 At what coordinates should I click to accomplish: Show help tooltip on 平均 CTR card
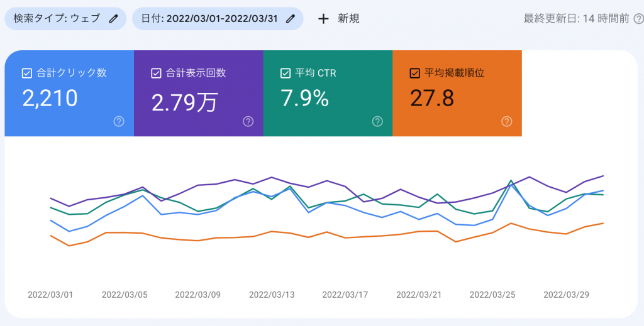377,121
